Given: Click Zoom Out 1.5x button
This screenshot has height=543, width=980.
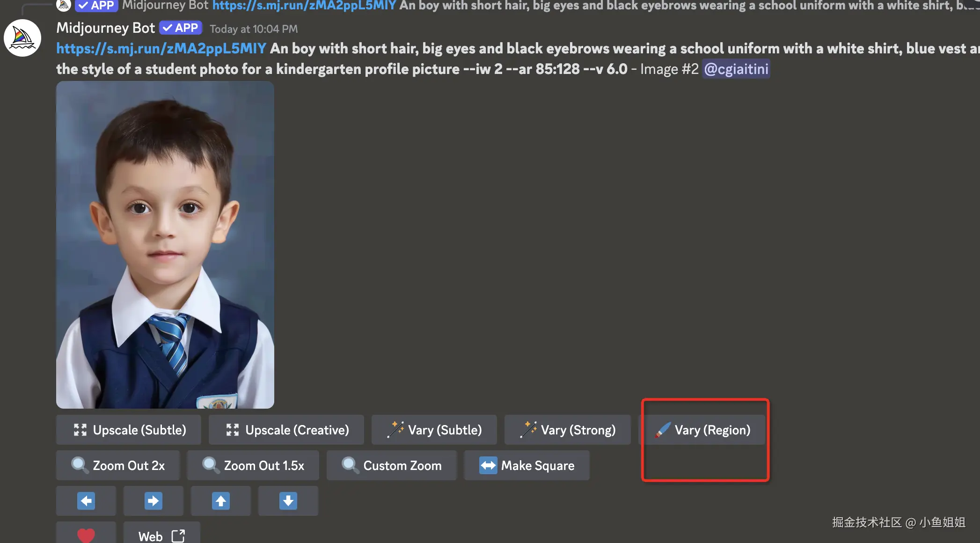Looking at the screenshot, I should click(x=253, y=465).
